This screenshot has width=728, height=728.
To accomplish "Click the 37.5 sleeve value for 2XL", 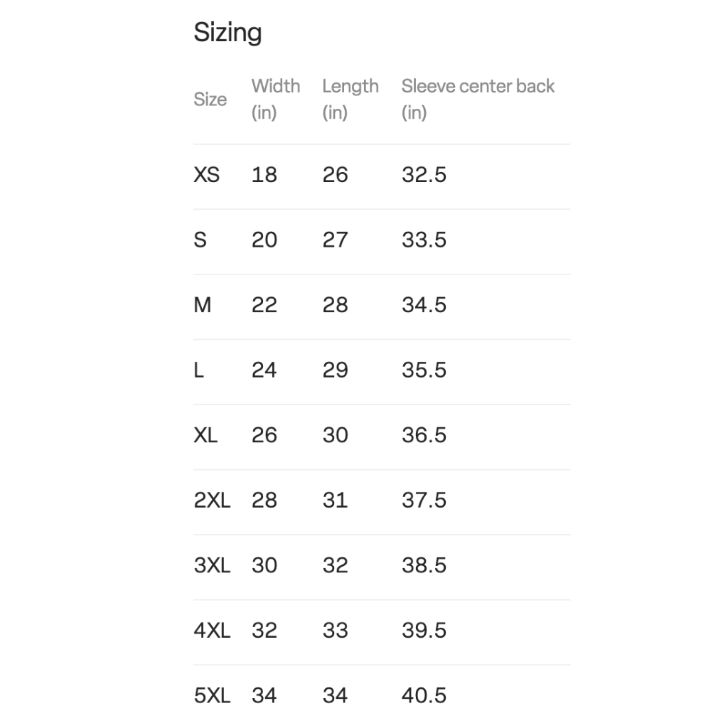I will [424, 500].
